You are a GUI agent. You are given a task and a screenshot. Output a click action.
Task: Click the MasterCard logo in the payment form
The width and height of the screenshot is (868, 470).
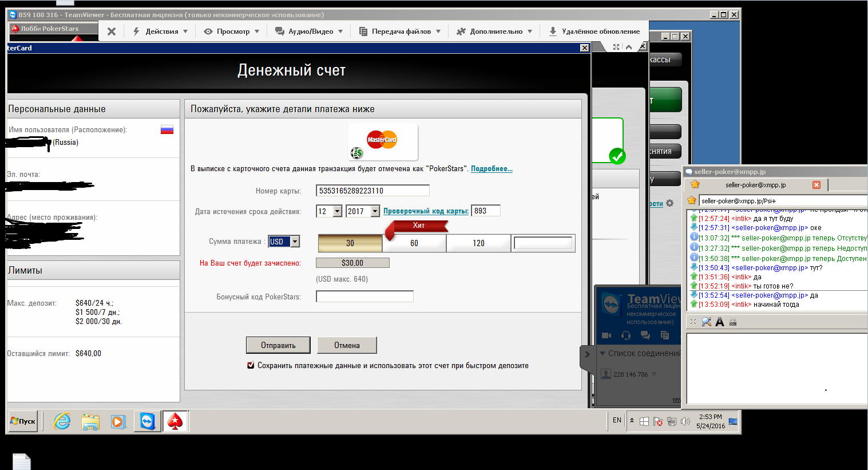point(382,139)
